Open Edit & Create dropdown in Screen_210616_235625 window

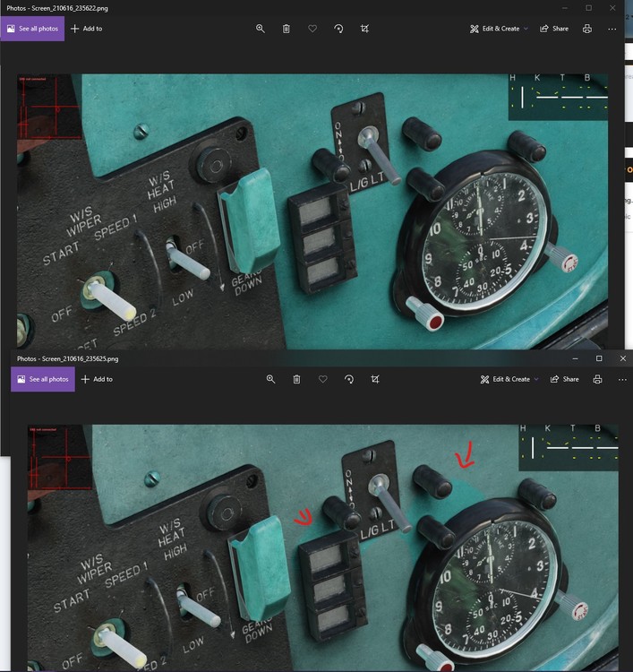(509, 379)
